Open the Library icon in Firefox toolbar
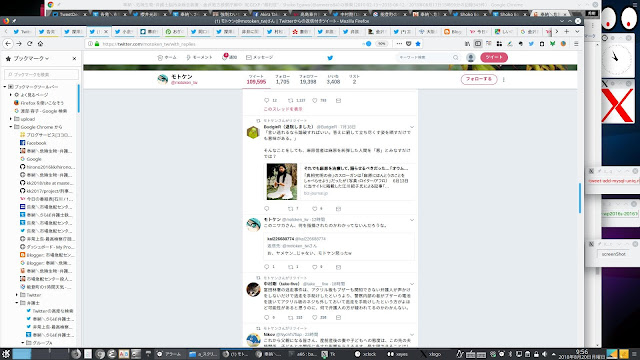The height and width of the screenshot is (360, 640). [467, 44]
